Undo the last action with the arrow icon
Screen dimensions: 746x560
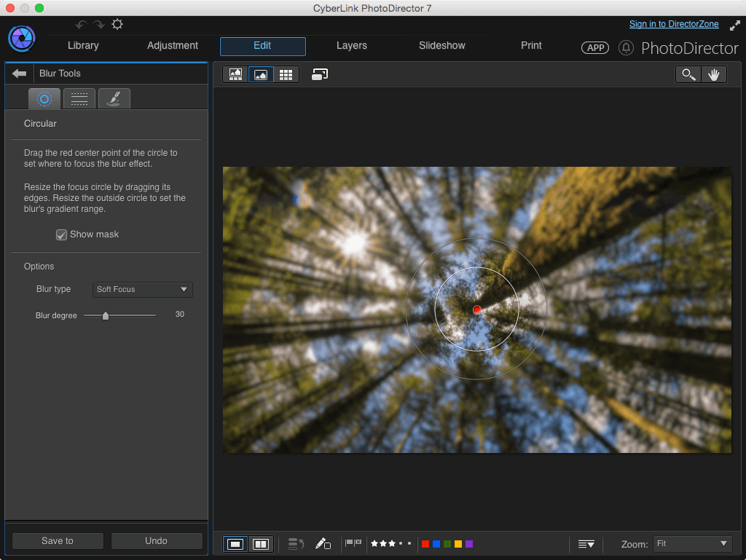(81, 24)
